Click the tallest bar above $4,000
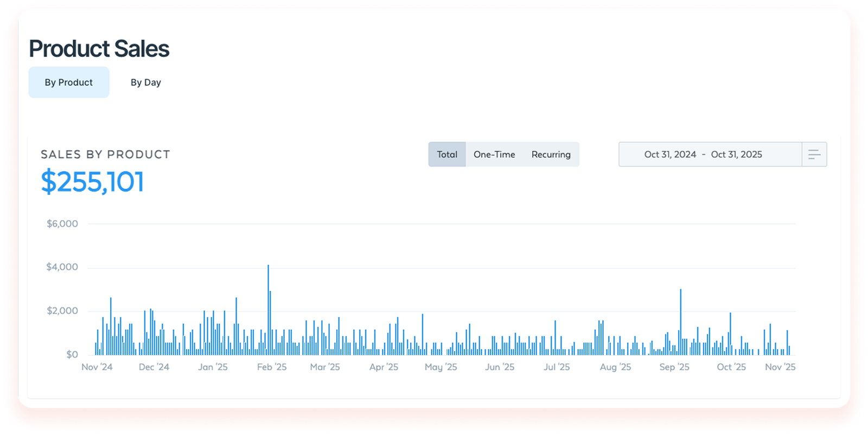868x435 pixels. (x=268, y=309)
